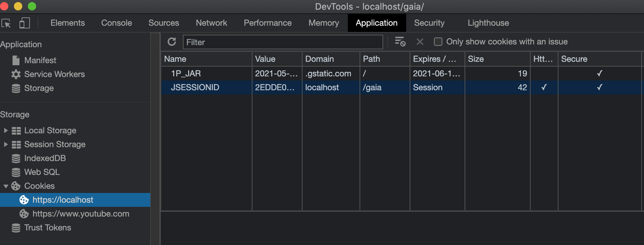Open the Manifest file icon entry
This screenshot has height=245, width=644.
click(x=16, y=60)
